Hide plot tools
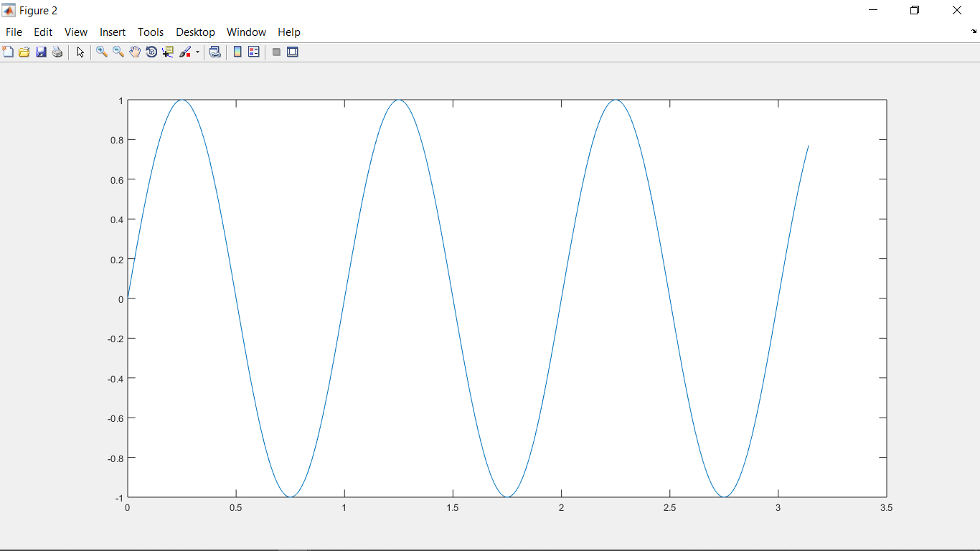 276,52
